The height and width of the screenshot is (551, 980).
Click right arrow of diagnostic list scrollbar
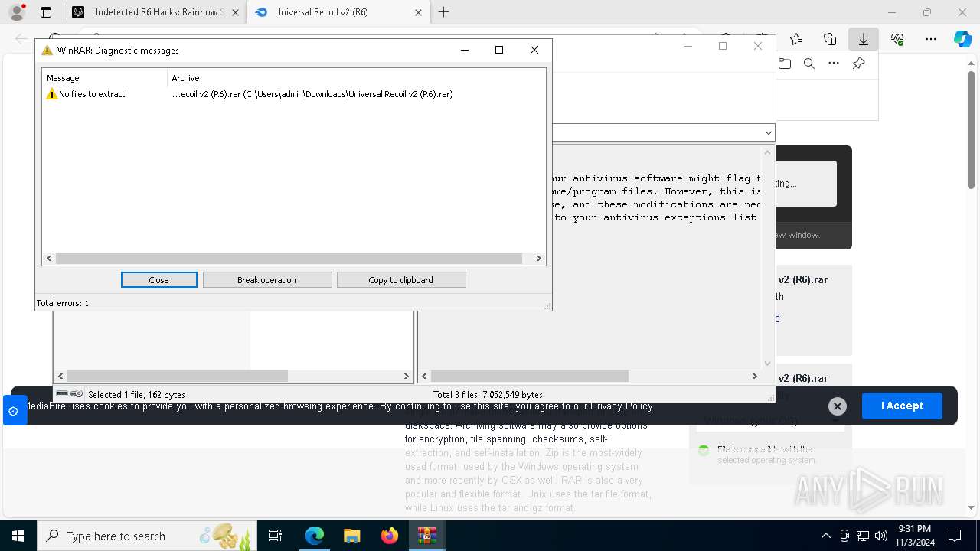coord(538,259)
